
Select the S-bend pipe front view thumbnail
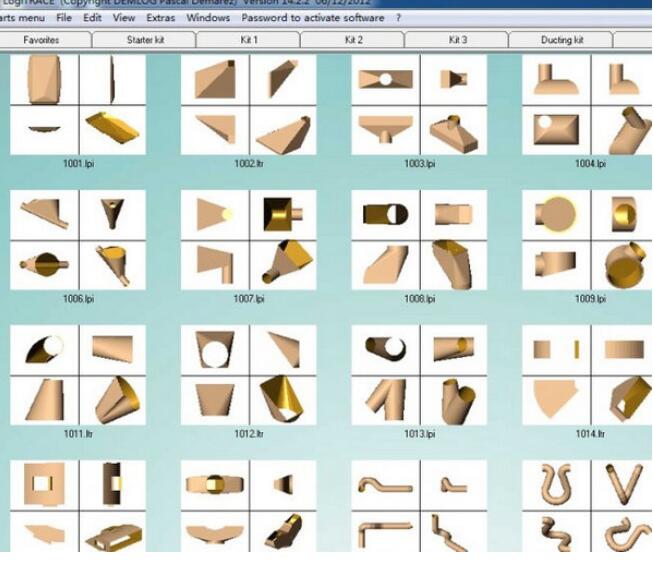(385, 485)
